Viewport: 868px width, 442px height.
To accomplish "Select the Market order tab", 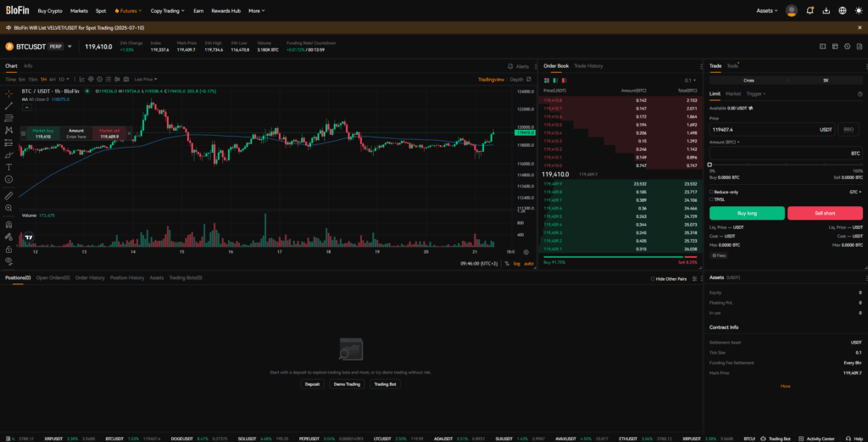I will coord(733,93).
